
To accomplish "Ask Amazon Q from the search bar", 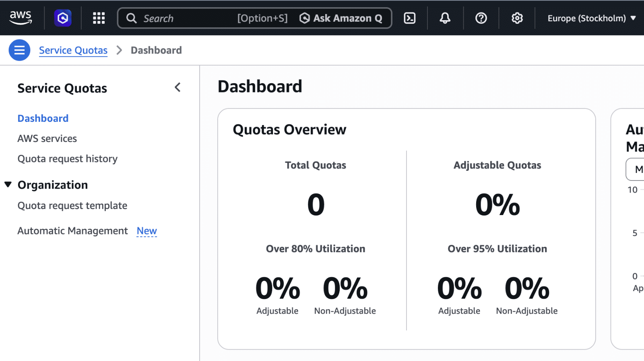I will 341,18.
